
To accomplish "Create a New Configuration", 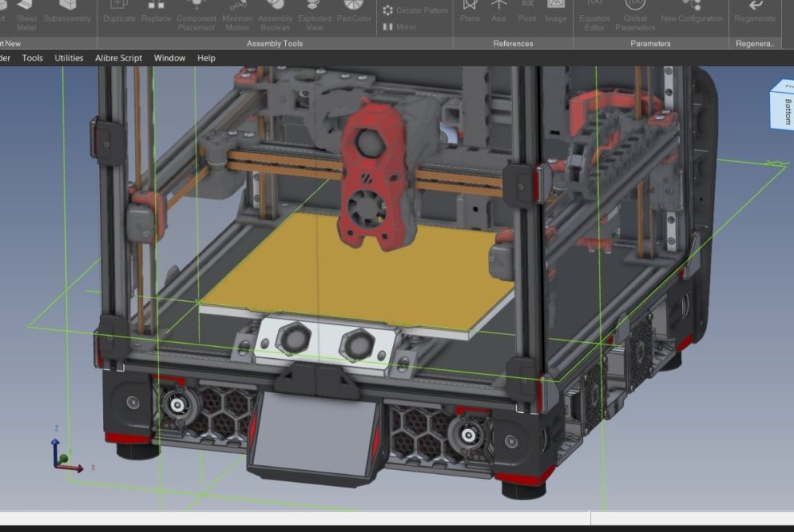I will click(692, 12).
